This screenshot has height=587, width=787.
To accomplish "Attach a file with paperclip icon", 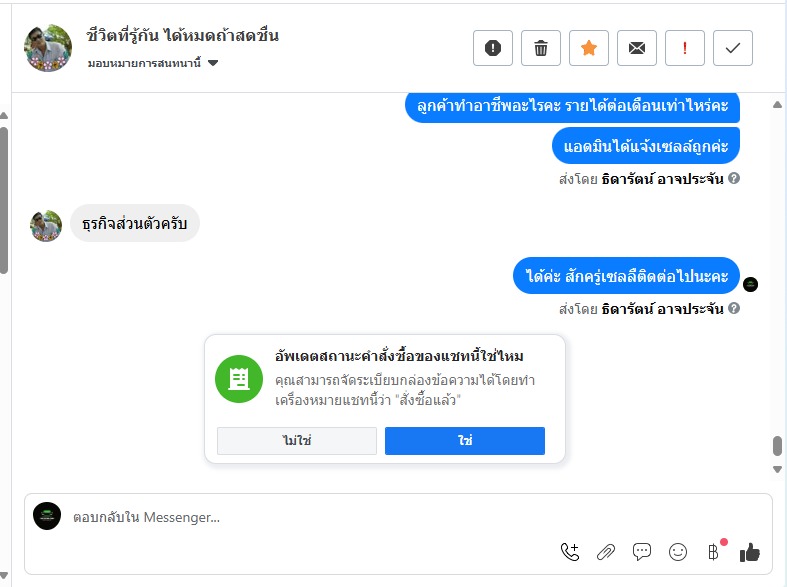I will tap(606, 551).
